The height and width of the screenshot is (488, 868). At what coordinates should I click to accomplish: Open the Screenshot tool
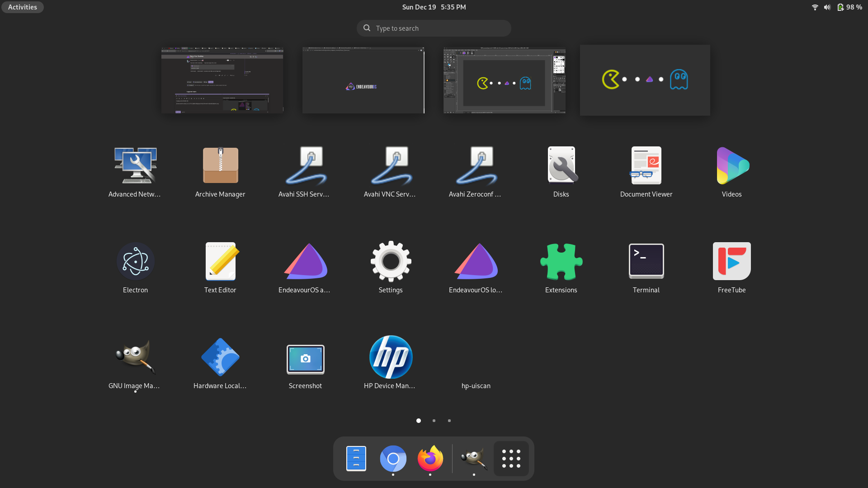[305, 359]
